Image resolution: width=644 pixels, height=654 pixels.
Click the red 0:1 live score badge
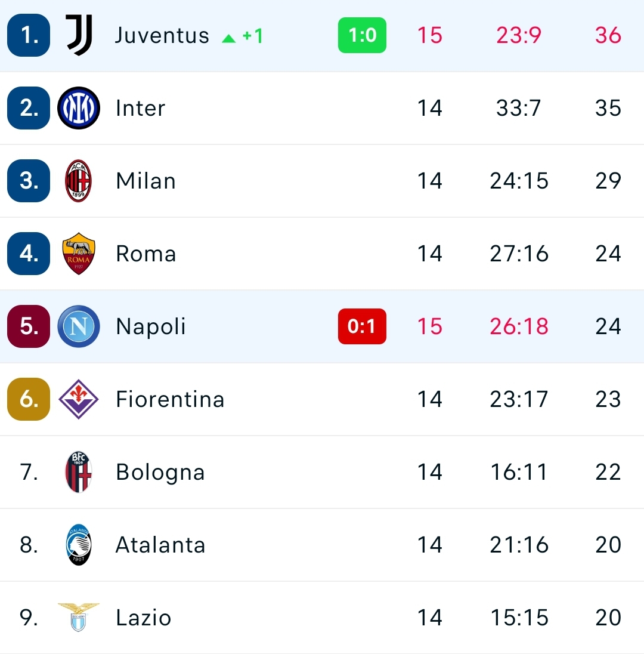point(362,326)
